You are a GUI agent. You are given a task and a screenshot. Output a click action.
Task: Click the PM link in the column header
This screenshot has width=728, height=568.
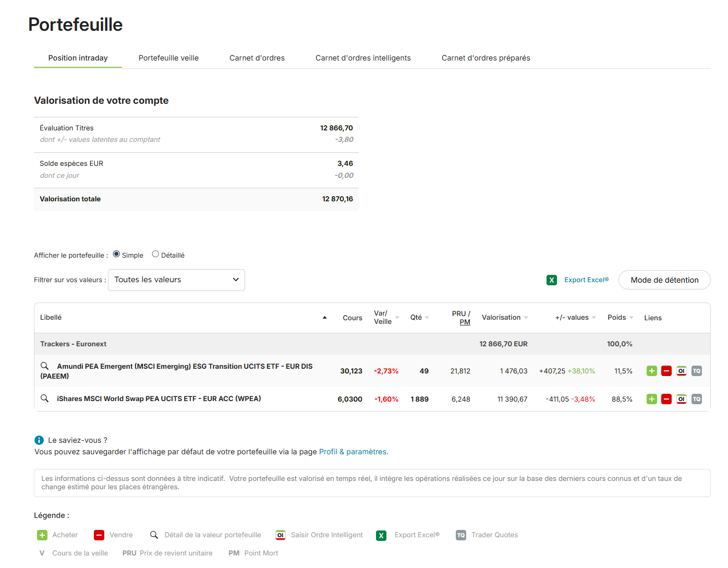click(465, 322)
